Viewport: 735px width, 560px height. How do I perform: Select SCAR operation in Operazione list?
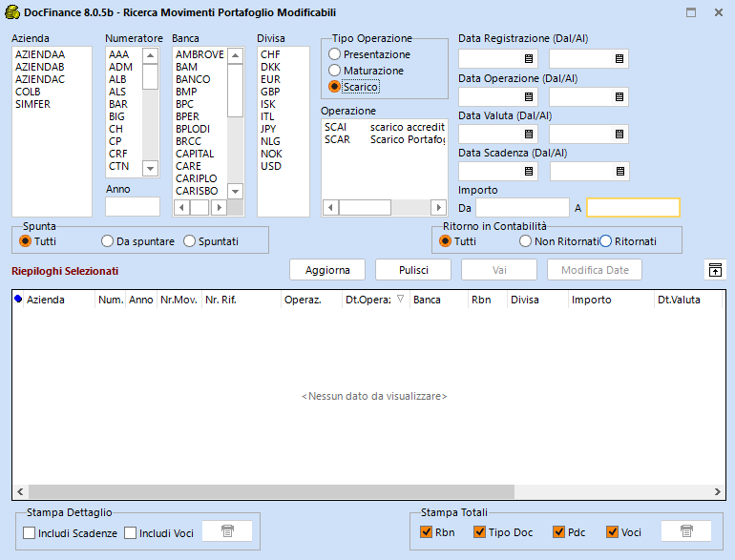click(384, 139)
